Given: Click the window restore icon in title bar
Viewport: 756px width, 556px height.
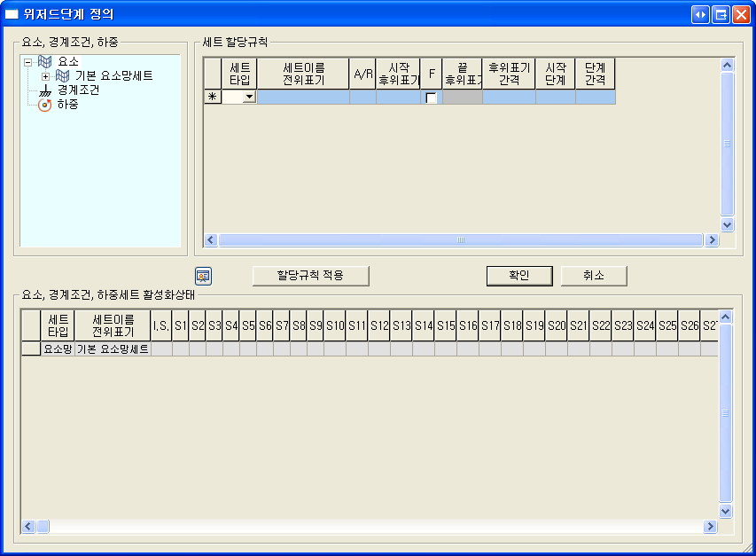Looking at the screenshot, I should tap(721, 15).
